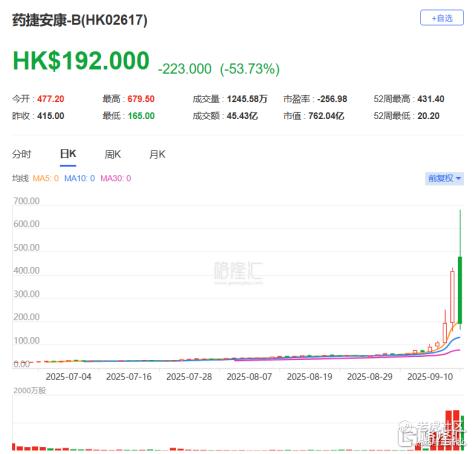Click the 2025-09-10 date axis label

[430, 377]
